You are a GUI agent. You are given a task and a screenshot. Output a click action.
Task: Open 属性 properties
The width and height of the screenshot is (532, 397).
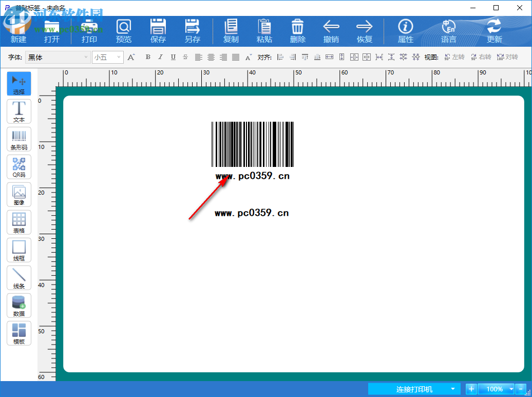pos(406,31)
